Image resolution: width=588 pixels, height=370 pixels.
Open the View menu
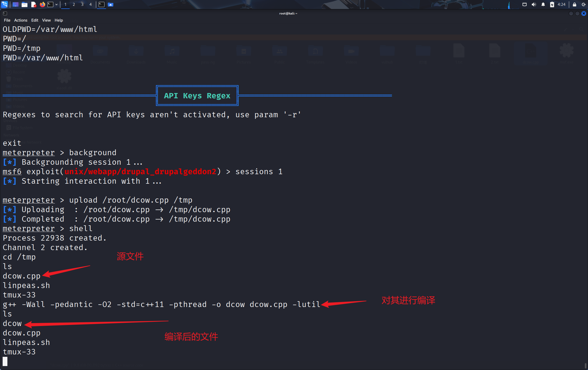[x=46, y=20]
